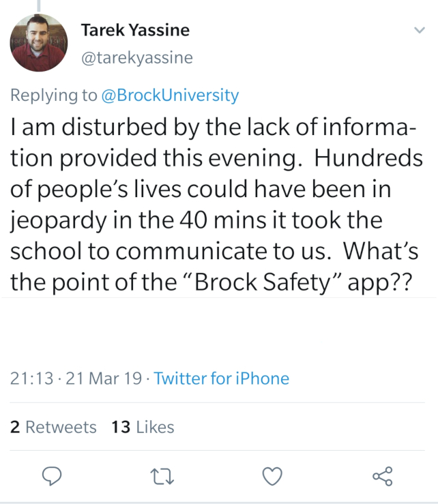Click the 21 Mar 19 date

coord(104,379)
